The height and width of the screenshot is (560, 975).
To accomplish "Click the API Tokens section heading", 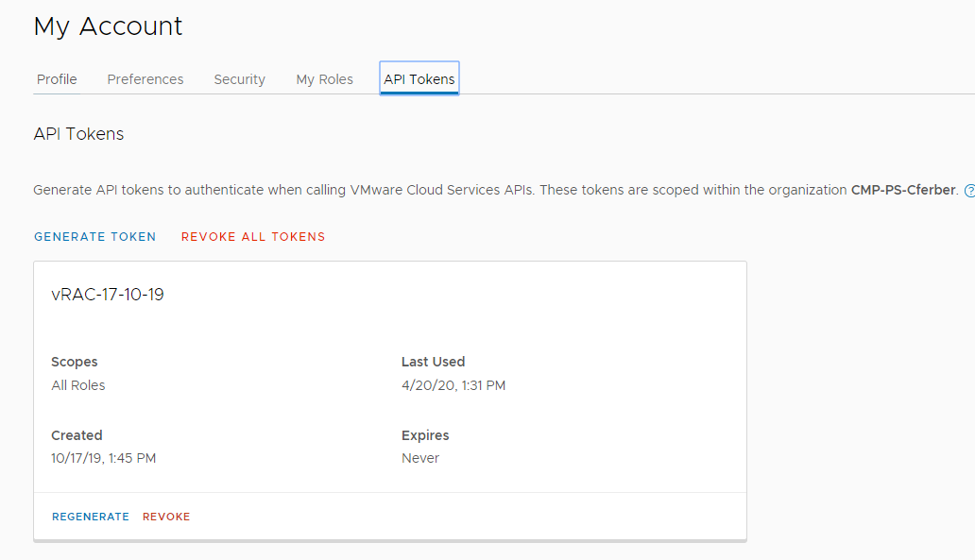I will coord(79,134).
